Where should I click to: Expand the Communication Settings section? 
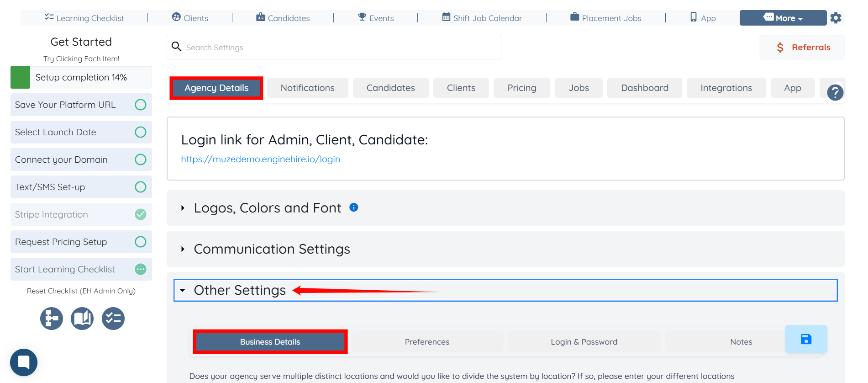[272, 249]
